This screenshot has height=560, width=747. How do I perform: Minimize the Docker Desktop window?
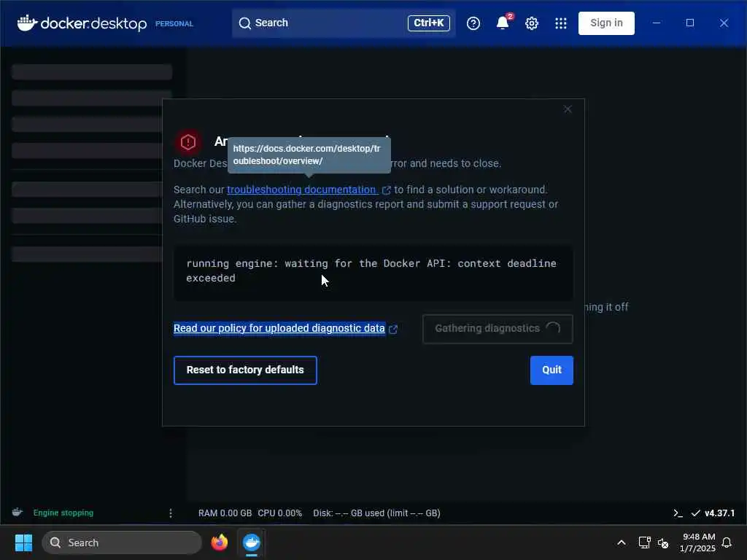(656, 23)
